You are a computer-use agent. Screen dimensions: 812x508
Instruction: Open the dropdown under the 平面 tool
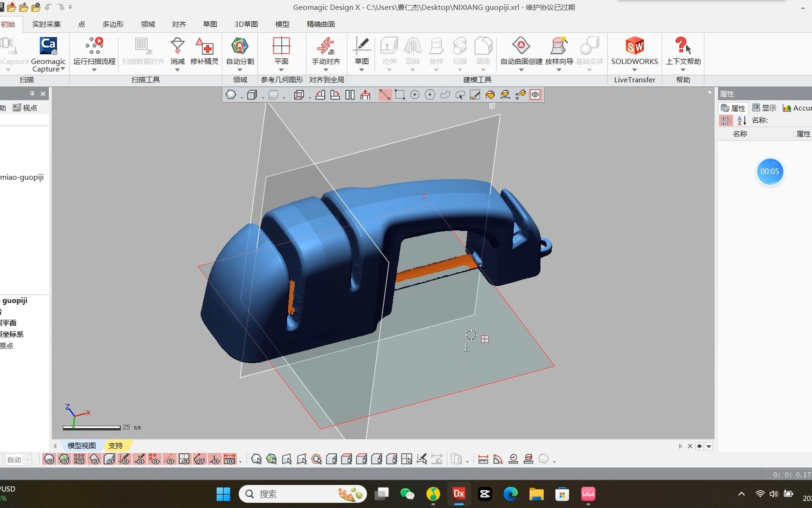point(282,69)
